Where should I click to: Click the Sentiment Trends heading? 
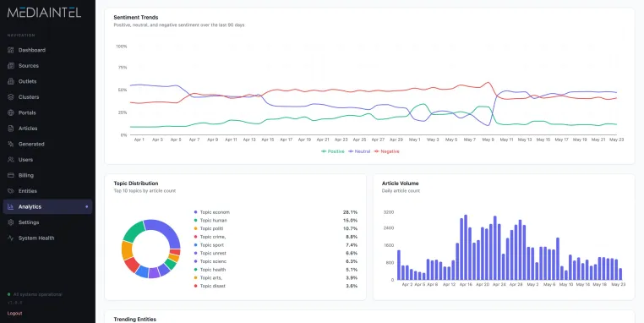click(x=136, y=17)
